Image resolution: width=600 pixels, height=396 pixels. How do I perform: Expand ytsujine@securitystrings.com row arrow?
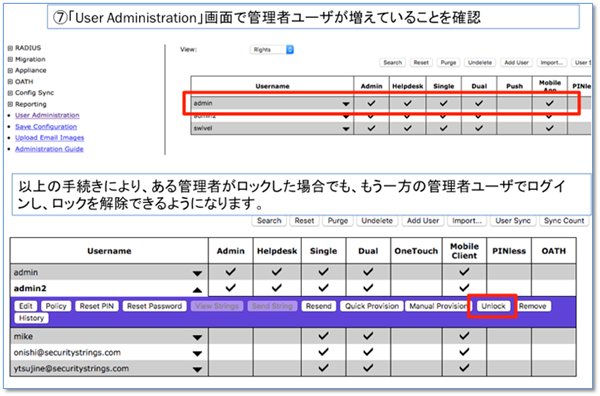197,370
